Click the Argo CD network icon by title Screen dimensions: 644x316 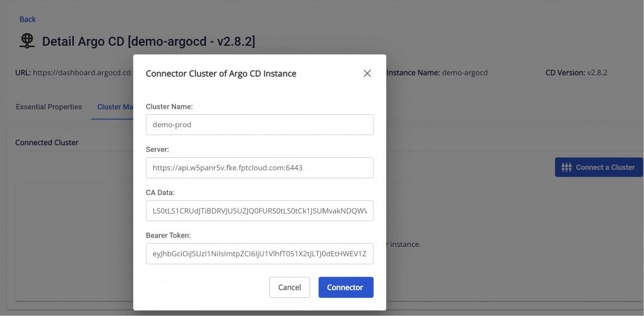(27, 41)
